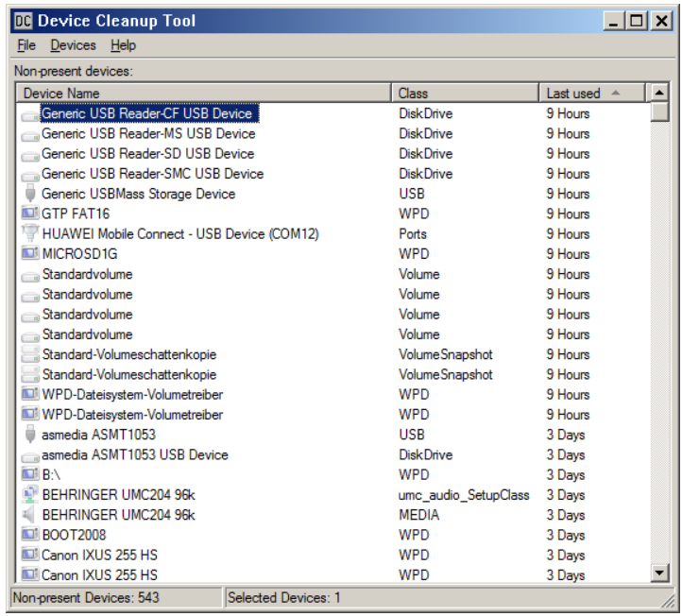Click the WPD icon next to B:\
Viewport: 682px width, 616px height.
[x=30, y=474]
